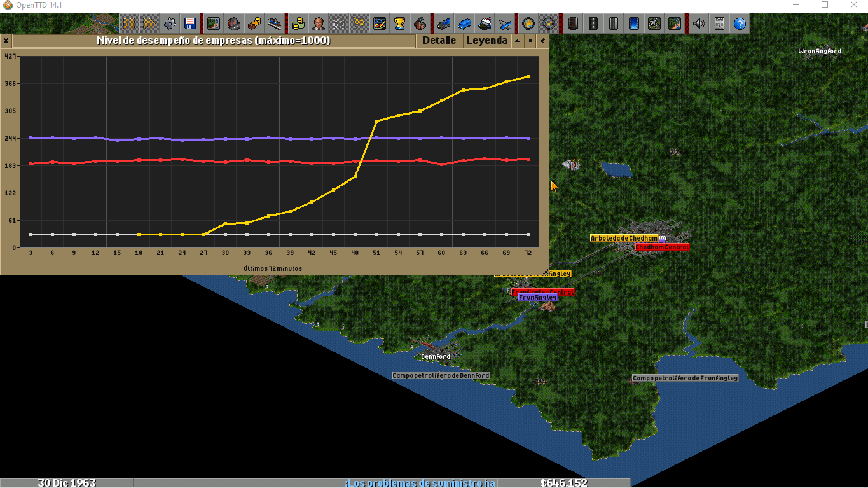Toggle fast forward game speed

point(149,24)
